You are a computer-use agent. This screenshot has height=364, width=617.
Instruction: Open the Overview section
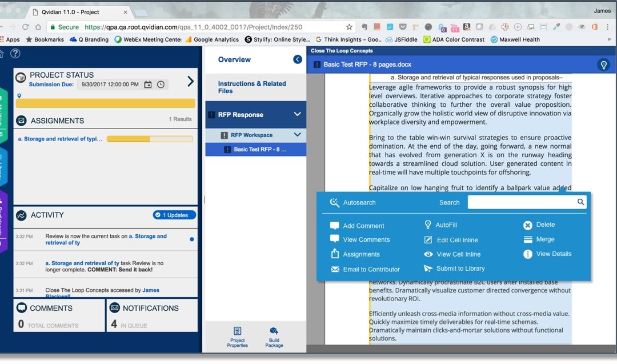(x=234, y=59)
